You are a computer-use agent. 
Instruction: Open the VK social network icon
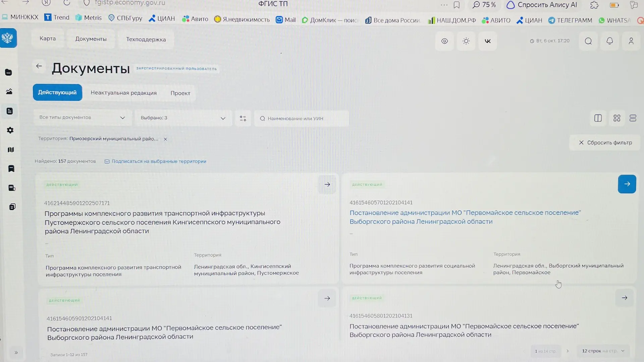click(488, 41)
